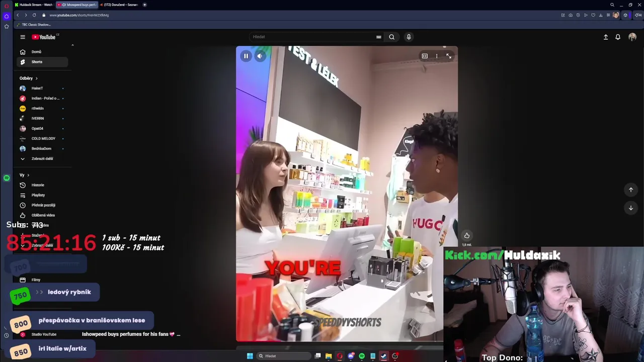This screenshot has height=362, width=644.
Task: Open Přehrát později in sidebar
Action: 42,205
